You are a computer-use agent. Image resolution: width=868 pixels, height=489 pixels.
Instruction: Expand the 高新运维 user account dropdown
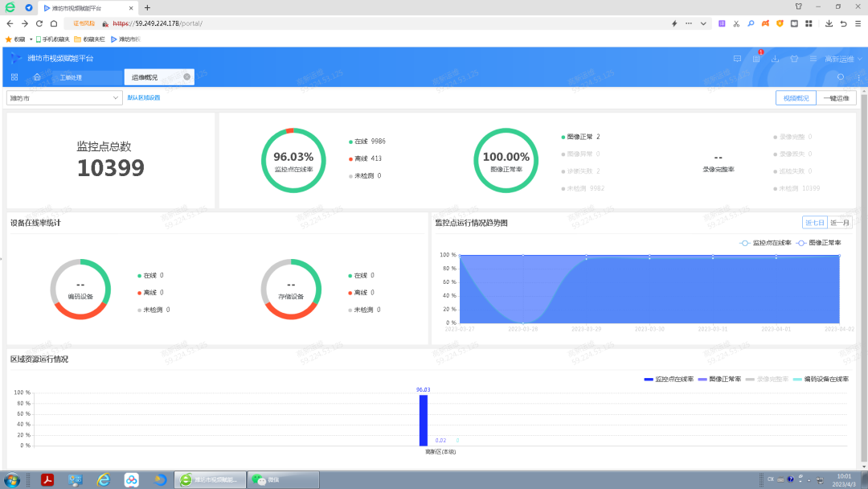coord(843,59)
